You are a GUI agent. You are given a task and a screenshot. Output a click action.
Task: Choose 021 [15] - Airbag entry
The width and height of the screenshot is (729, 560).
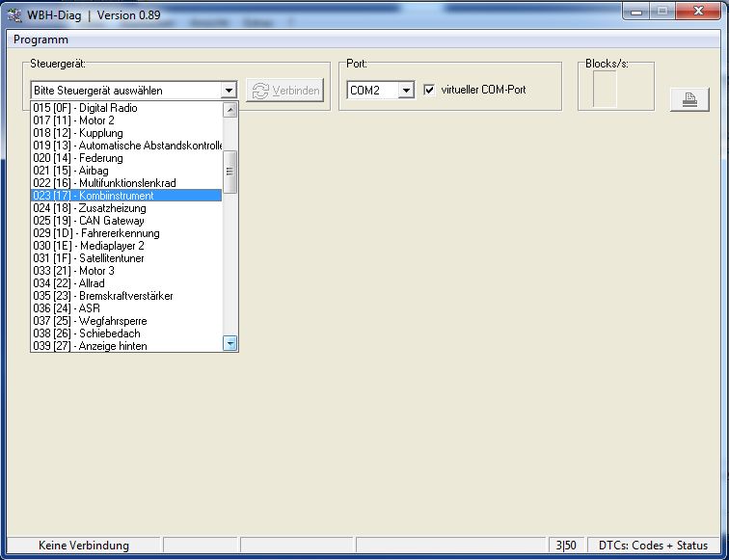click(125, 171)
